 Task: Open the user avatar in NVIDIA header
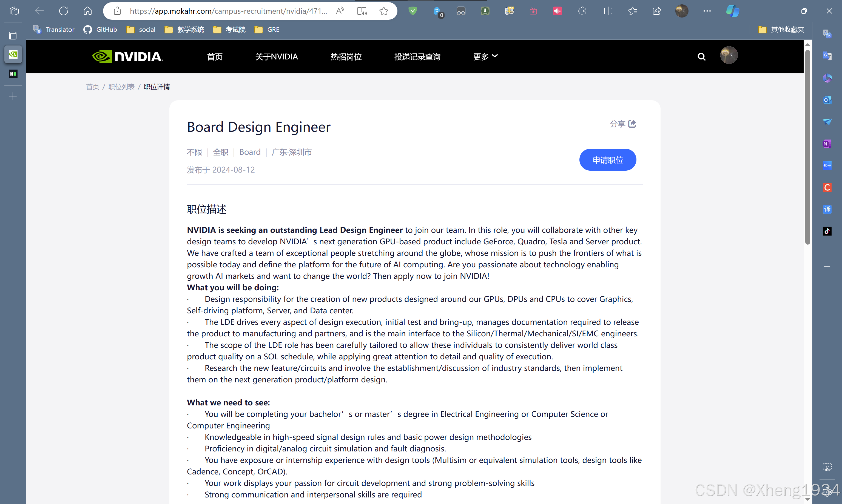[729, 55]
